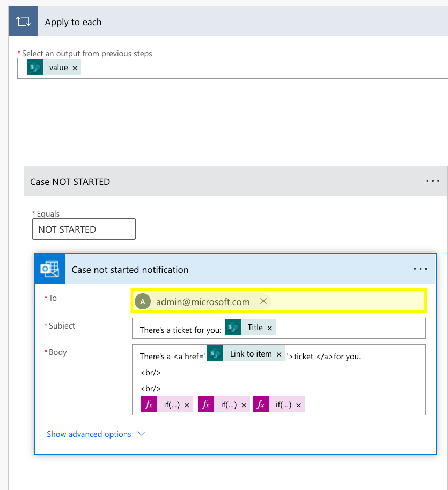Open Case not started notification ellipsis menu

tap(420, 269)
